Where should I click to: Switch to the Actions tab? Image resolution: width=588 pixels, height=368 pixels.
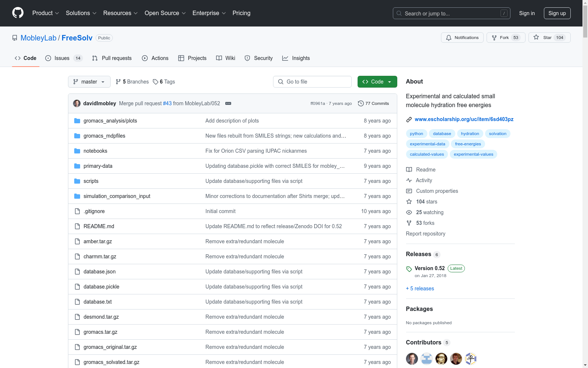(x=155, y=58)
